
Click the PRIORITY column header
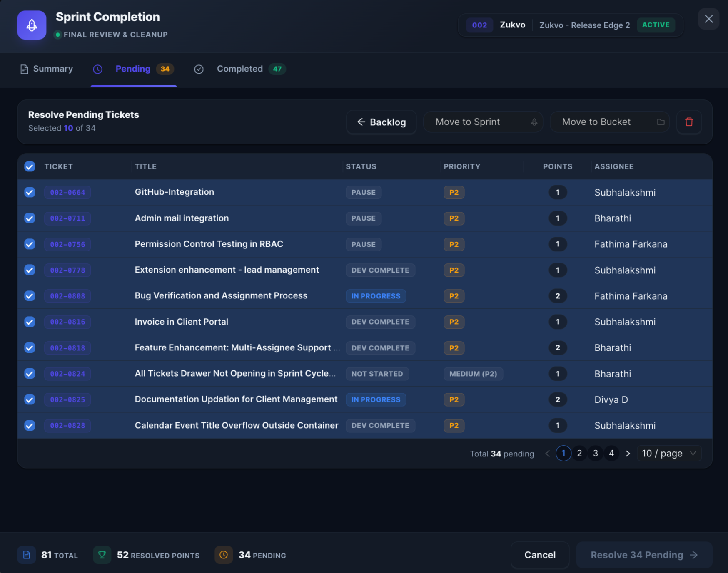462,166
